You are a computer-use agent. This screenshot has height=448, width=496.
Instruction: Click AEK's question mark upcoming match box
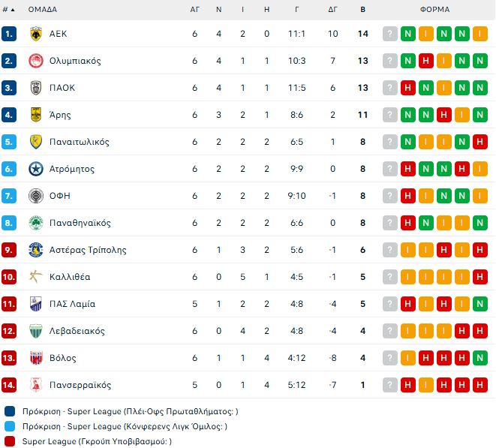tap(390, 34)
